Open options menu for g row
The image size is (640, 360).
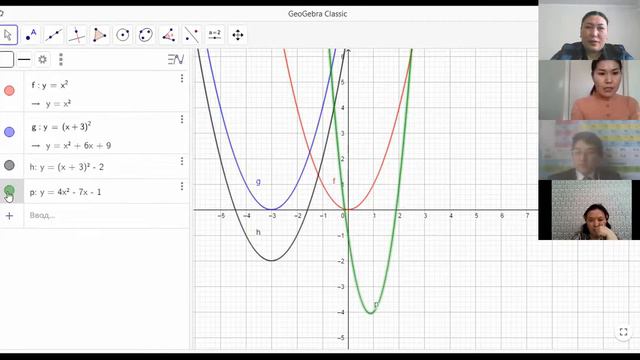(x=182, y=119)
